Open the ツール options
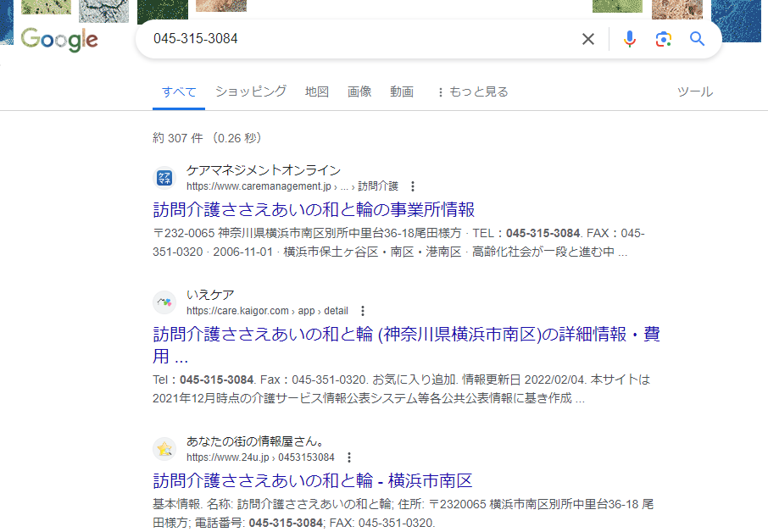Screen dimensions: 768x532 (695, 91)
